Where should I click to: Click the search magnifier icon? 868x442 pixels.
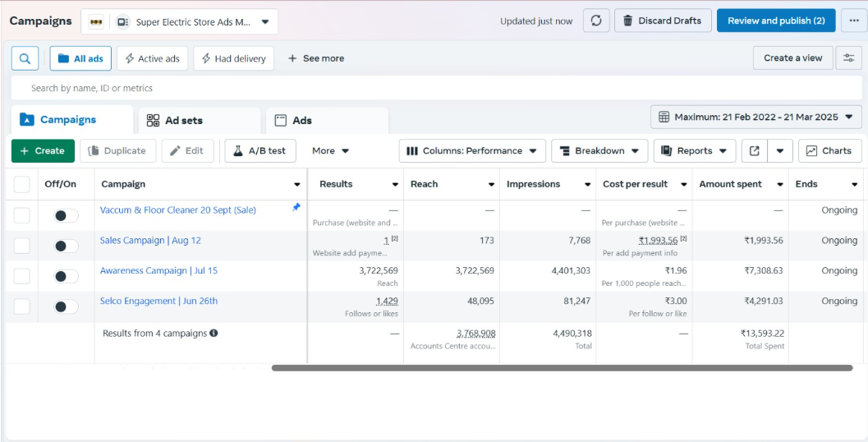[x=25, y=58]
